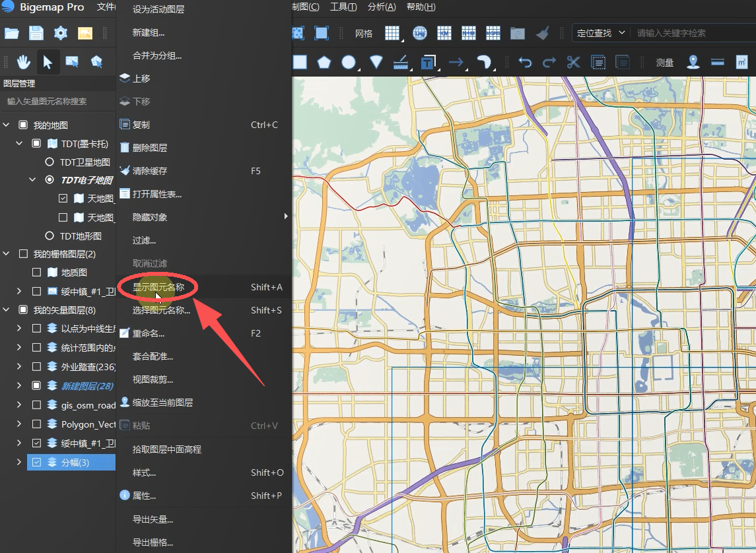Toggle the gis_osm_road layer checkbox
This screenshot has height=553, width=756.
[36, 405]
